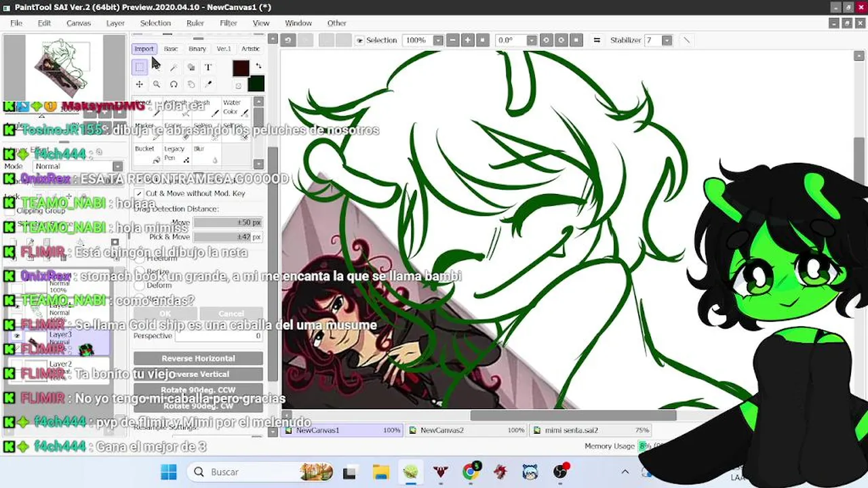Select the Zoom magnifier tool
This screenshot has height=488, width=868.
(157, 84)
